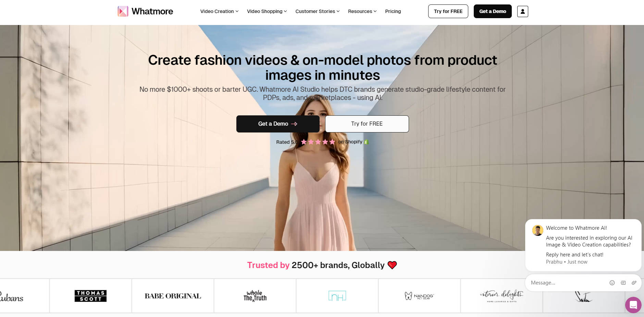Open the emoji picker in chat input

coord(612,283)
